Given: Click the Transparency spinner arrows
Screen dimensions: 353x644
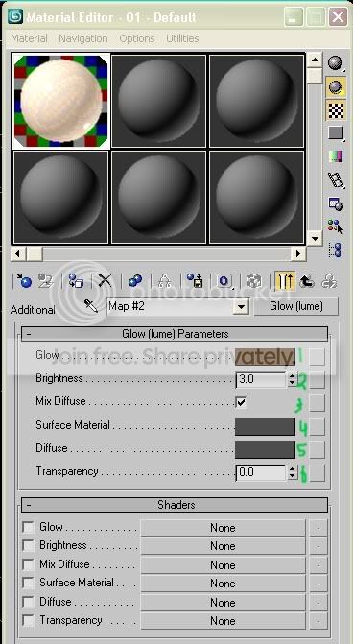Looking at the screenshot, I should click(x=292, y=473).
